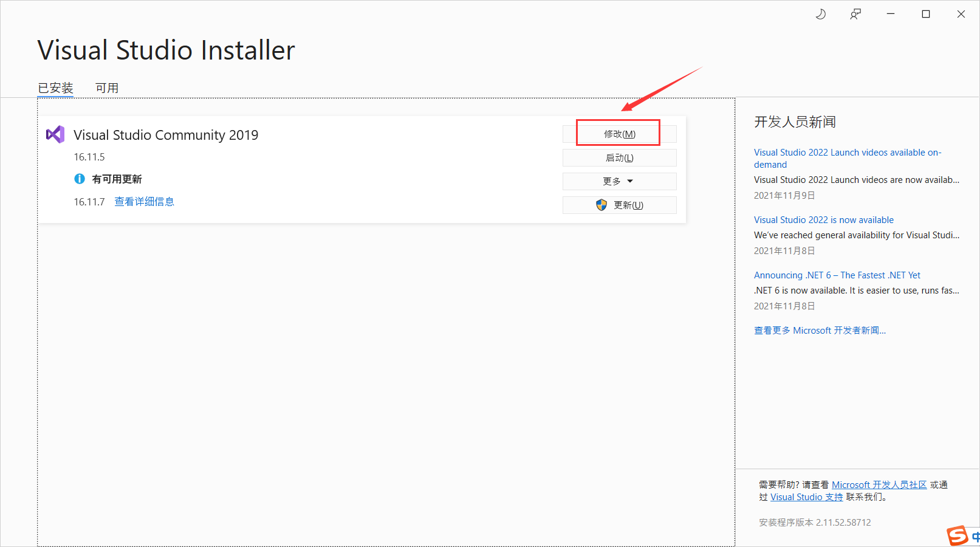The width and height of the screenshot is (980, 547).
Task: Open the Visual Studio 2022 is now available article
Action: pyautogui.click(x=823, y=219)
